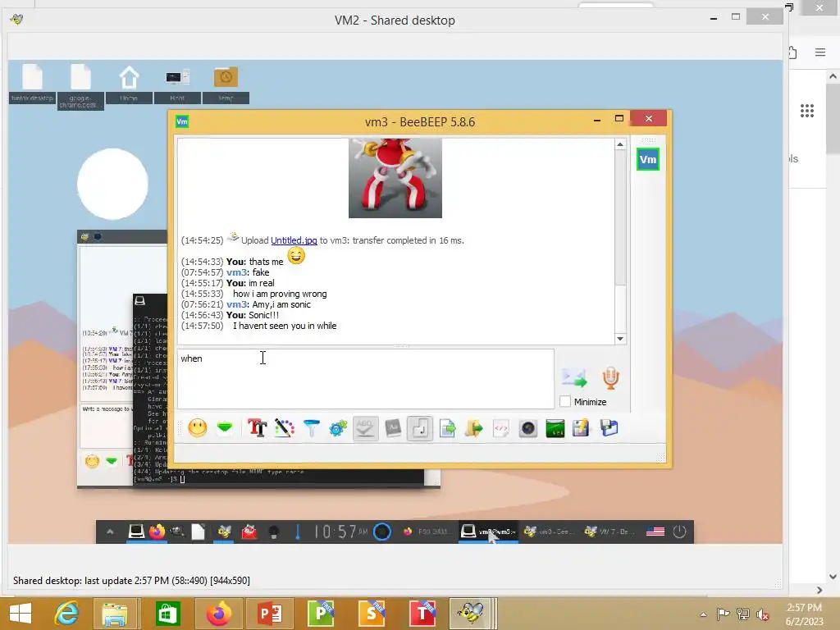Open the first blank file desktop icon
Viewport: 840px width, 630px height.
[32, 83]
